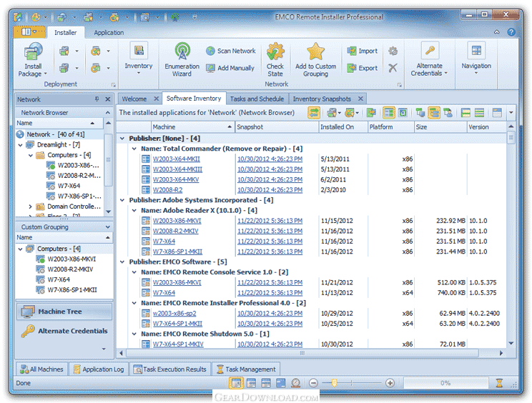532x403 pixels.
Task: Collapse Publisher: Adobe Systems Incorporated group
Action: tap(122, 200)
